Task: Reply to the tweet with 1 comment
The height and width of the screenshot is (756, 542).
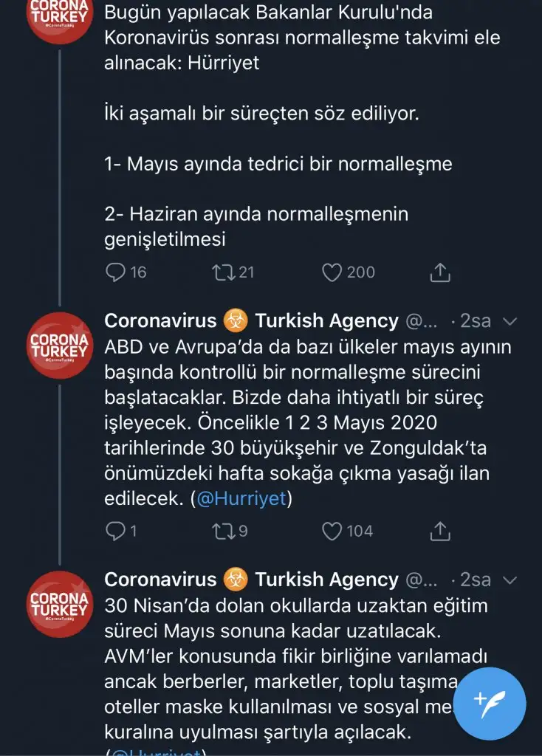Action: [x=116, y=531]
